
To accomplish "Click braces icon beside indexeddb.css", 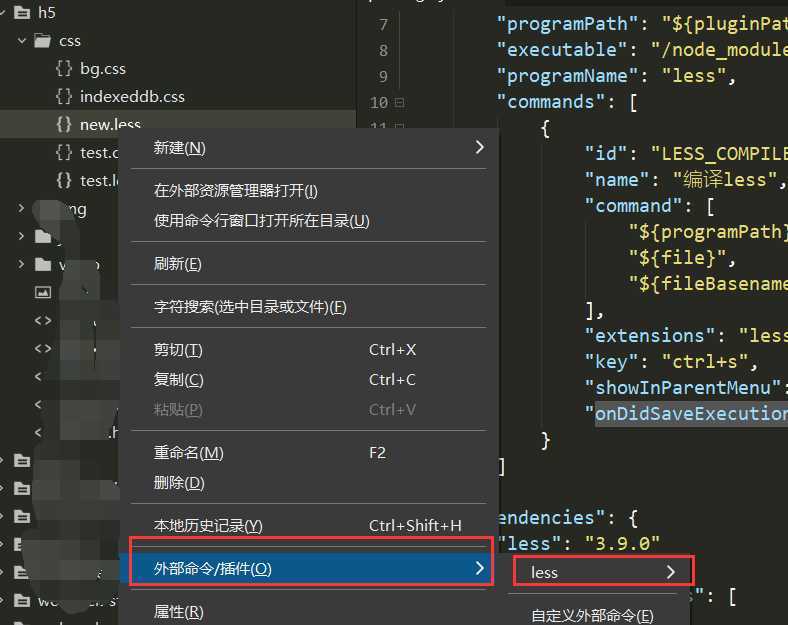I will coord(64,96).
